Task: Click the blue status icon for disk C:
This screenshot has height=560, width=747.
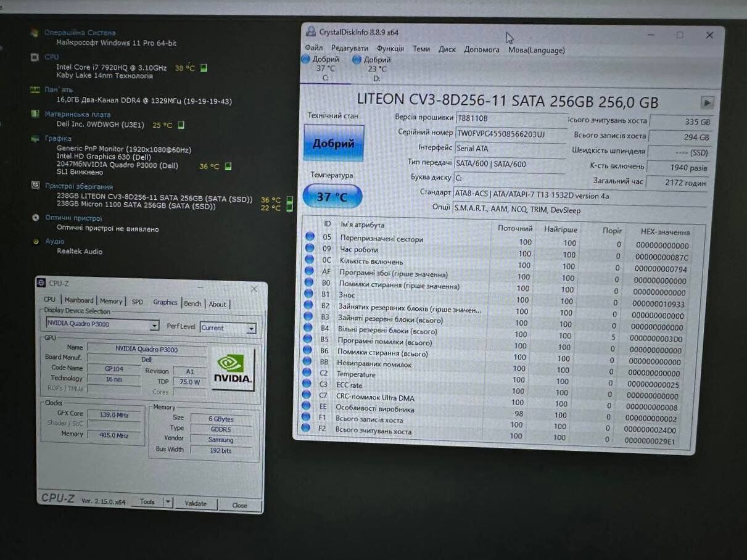Action: click(305, 59)
